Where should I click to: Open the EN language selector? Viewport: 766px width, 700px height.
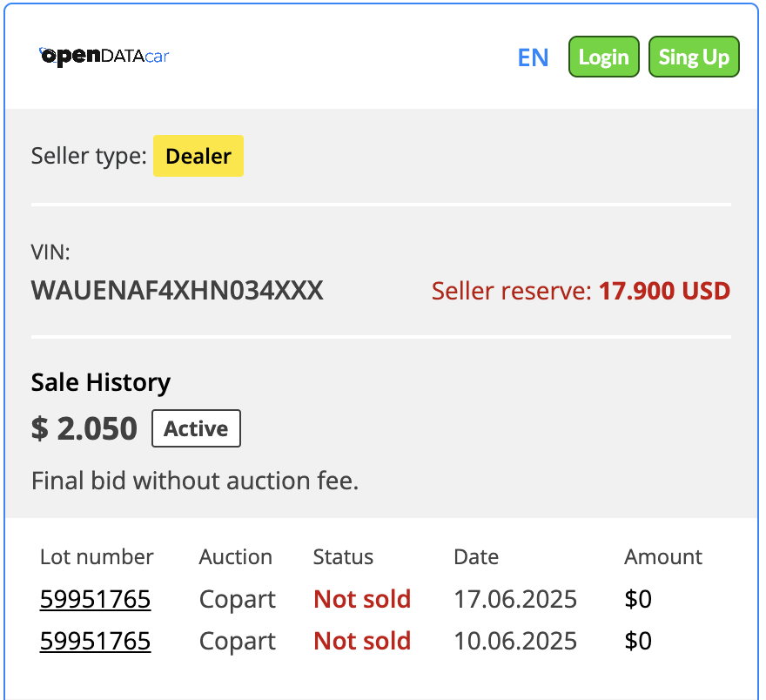point(533,57)
